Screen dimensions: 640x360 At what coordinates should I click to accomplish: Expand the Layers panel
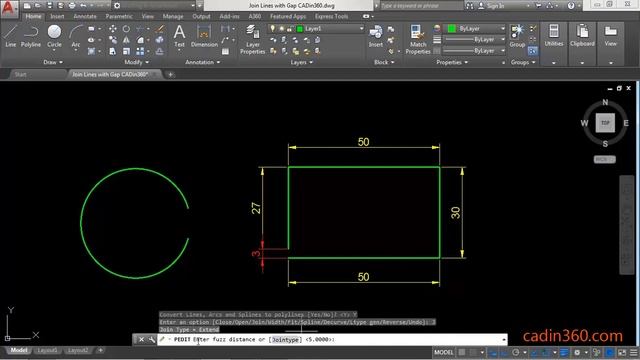coord(302,62)
